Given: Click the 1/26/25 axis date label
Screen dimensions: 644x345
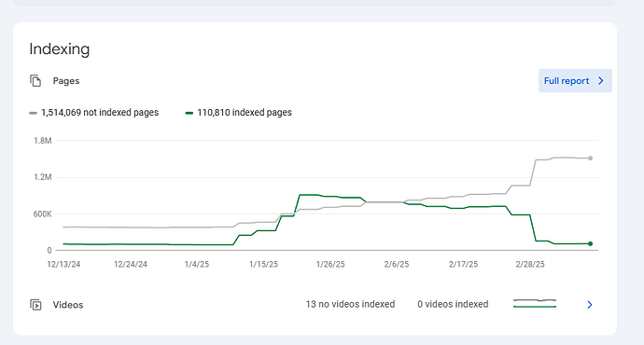Looking at the screenshot, I should coord(330,264).
